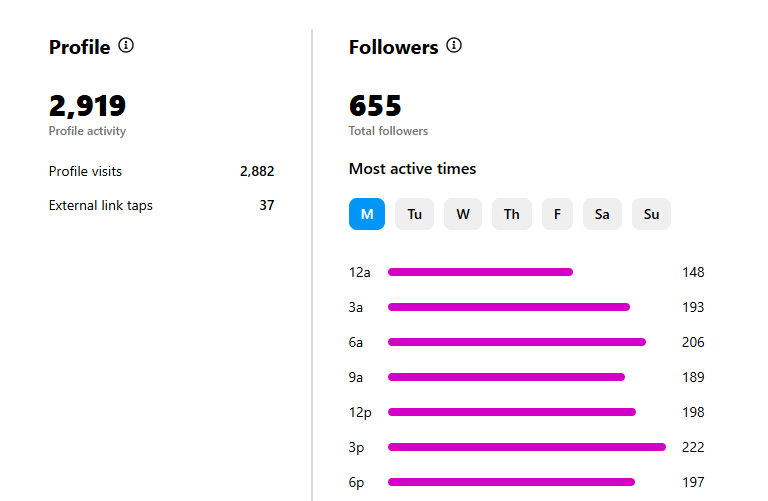The height and width of the screenshot is (501, 768).
Task: View Sunday (Su) most active times
Action: coord(651,214)
